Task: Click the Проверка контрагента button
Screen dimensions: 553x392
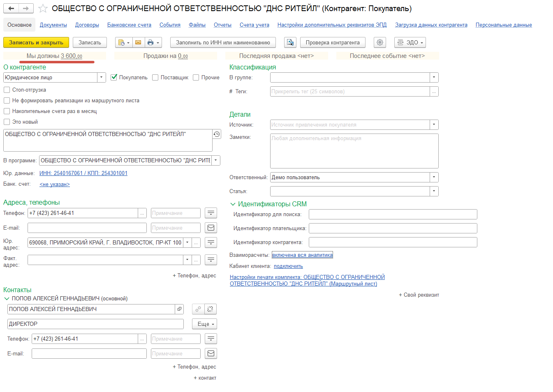Action: click(333, 42)
